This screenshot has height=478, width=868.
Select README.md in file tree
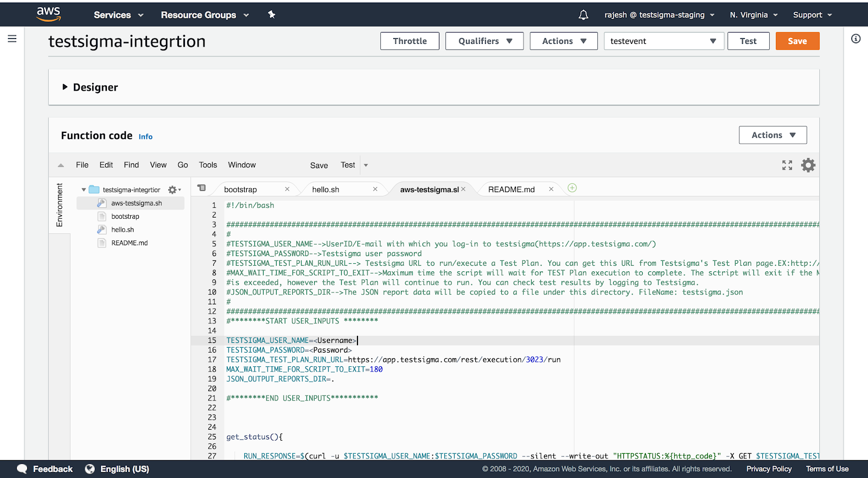pos(130,243)
